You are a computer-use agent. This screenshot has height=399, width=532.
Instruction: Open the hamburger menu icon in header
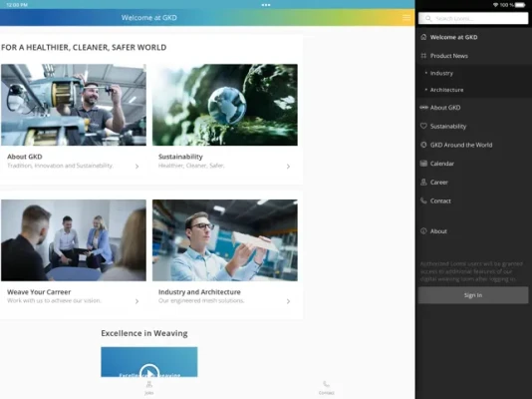[x=406, y=18]
